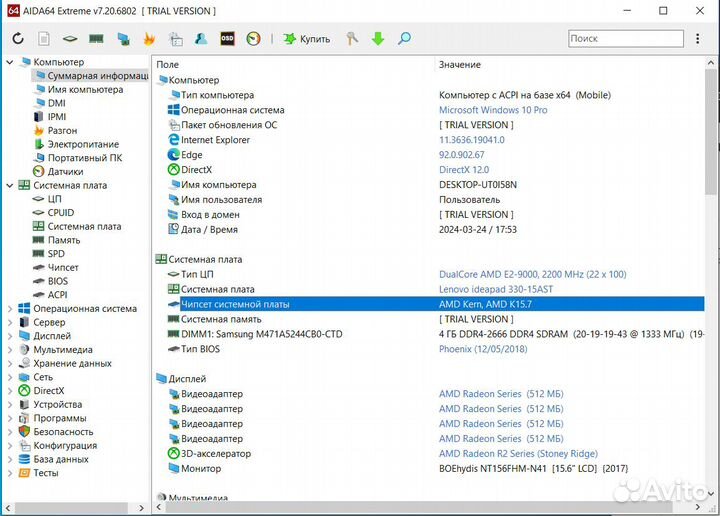
Task: Click the Безопасность shield icon
Action: pos(24,432)
